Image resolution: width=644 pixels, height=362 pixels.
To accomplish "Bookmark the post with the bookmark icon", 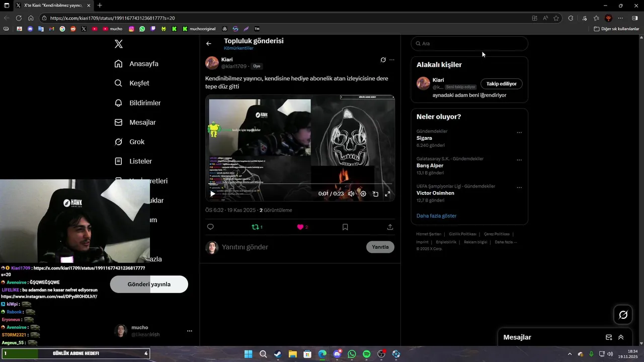I will pyautogui.click(x=345, y=227).
